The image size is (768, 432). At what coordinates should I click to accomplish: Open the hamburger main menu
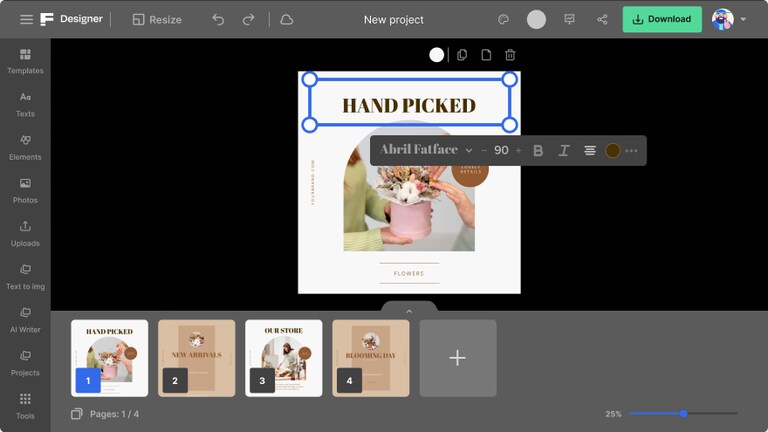(26, 19)
